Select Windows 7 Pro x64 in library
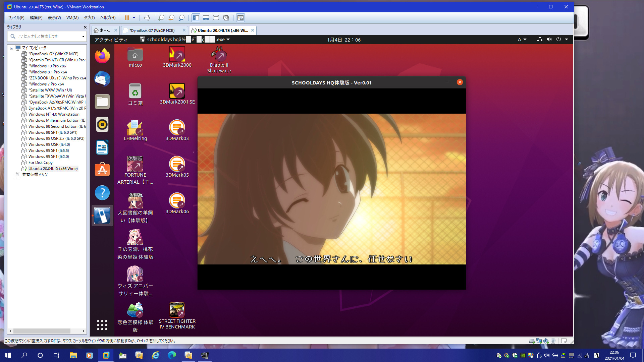 (x=46, y=84)
